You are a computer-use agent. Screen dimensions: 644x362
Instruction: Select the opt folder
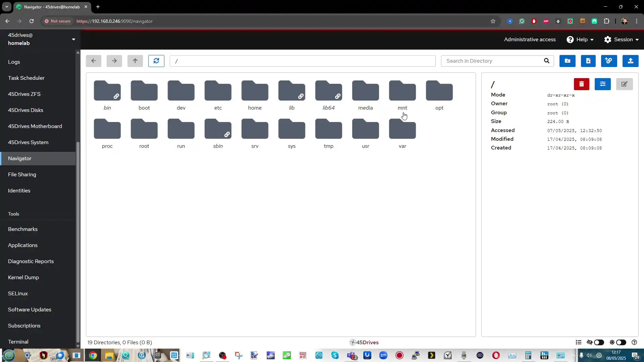439,95
